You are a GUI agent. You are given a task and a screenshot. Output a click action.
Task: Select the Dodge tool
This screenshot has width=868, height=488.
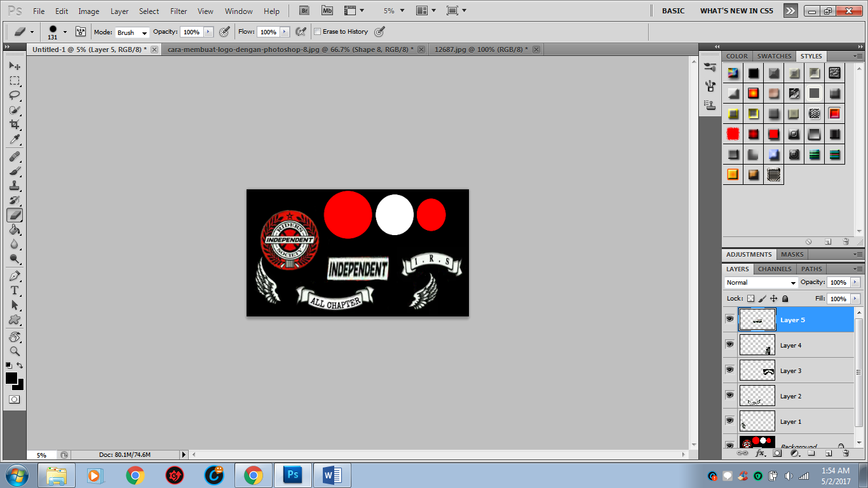pos(15,259)
